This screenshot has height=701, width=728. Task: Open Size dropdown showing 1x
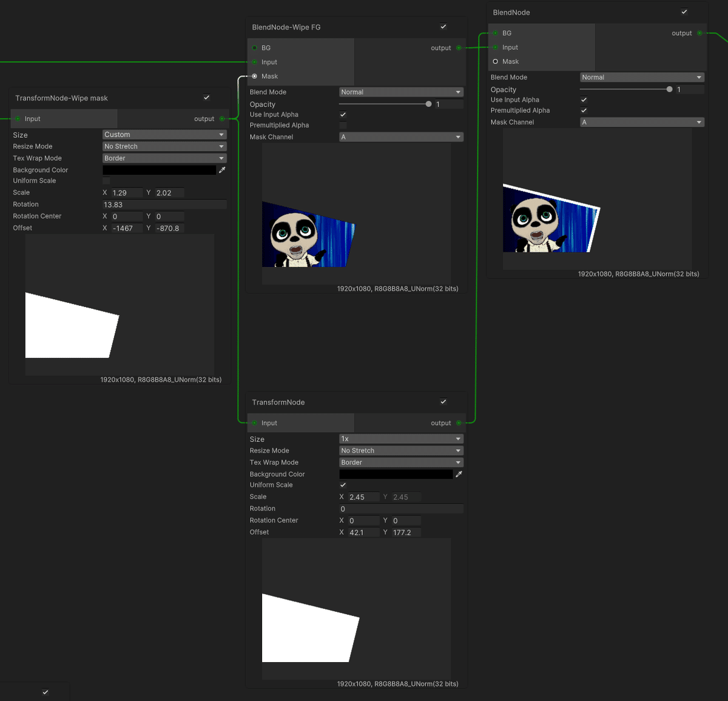click(x=401, y=439)
